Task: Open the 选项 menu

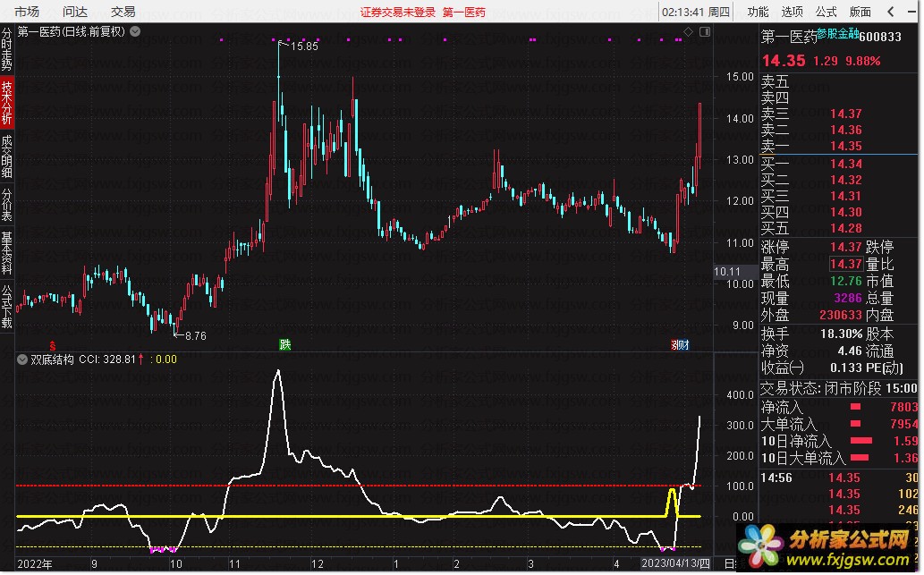Action: [x=792, y=12]
